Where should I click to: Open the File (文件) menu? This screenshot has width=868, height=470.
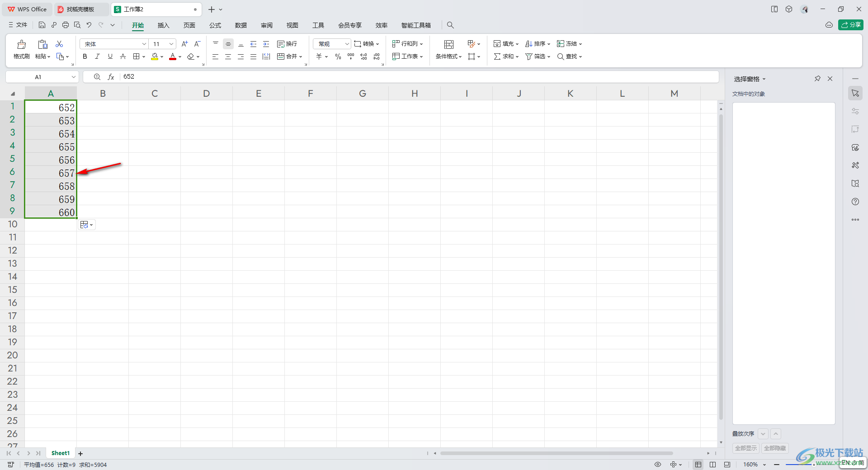pos(18,25)
